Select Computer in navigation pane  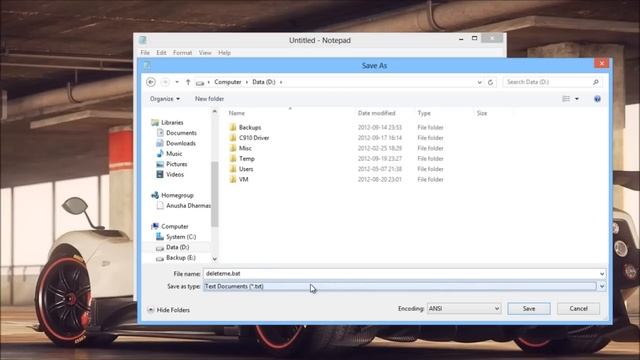tap(175, 226)
